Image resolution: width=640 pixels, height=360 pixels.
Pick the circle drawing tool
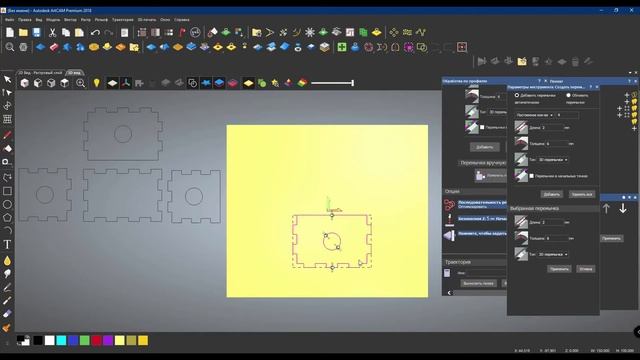7,204
